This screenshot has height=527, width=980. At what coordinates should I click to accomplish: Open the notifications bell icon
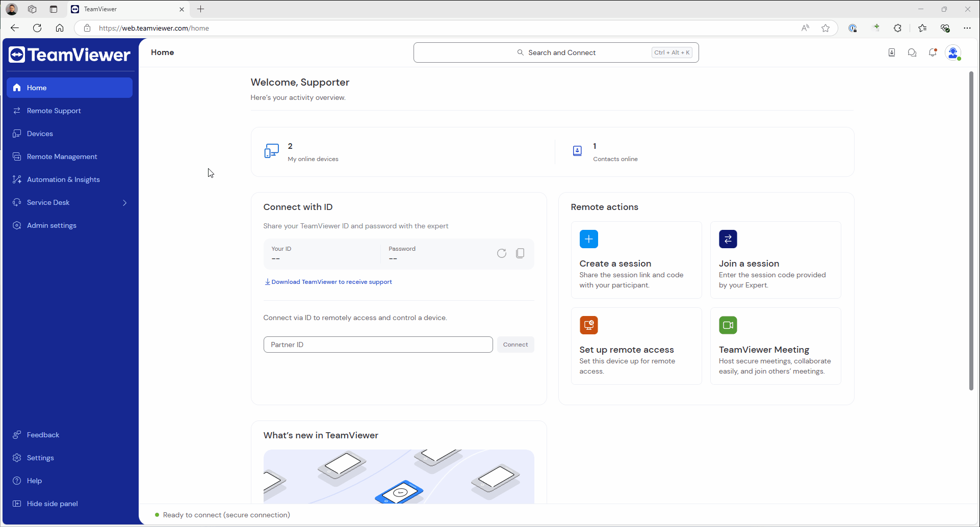coord(933,52)
